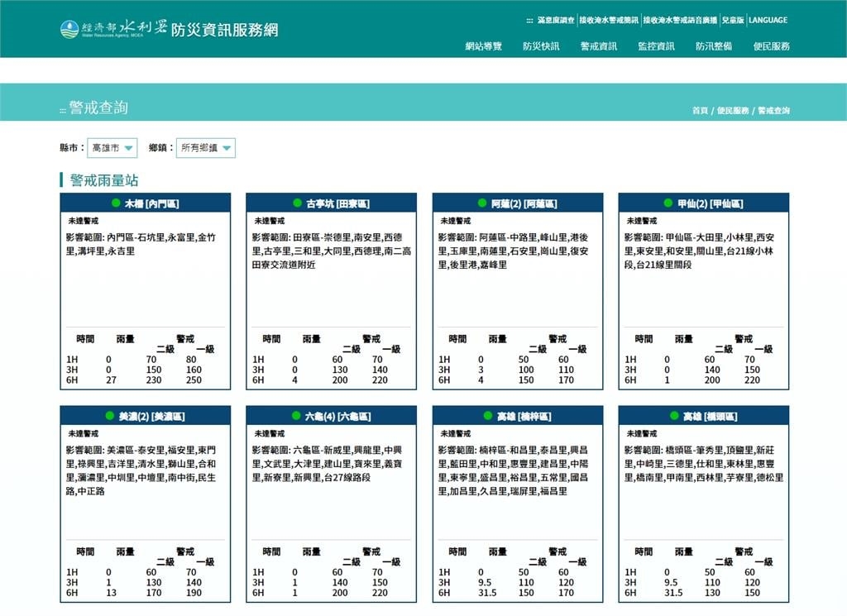Click green status dot of 六龜(4) station
This screenshot has width=847, height=616.
(x=296, y=416)
